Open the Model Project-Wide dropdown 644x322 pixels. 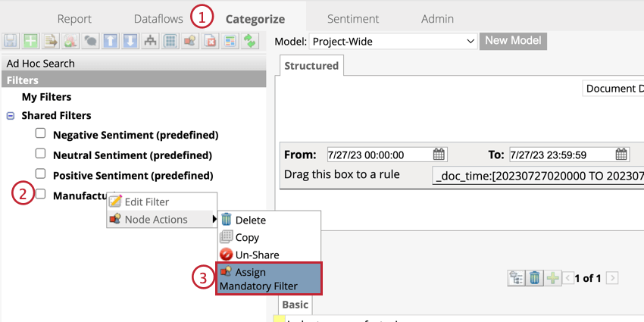pos(392,41)
